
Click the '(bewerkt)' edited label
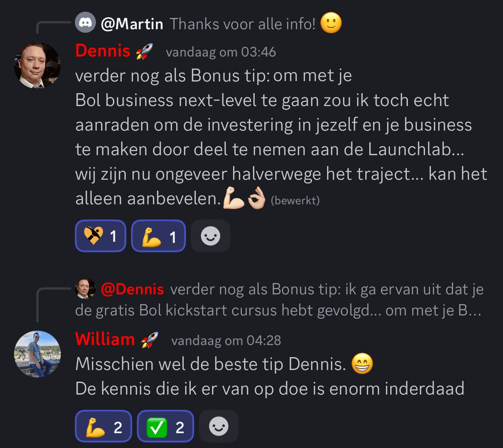point(295,200)
